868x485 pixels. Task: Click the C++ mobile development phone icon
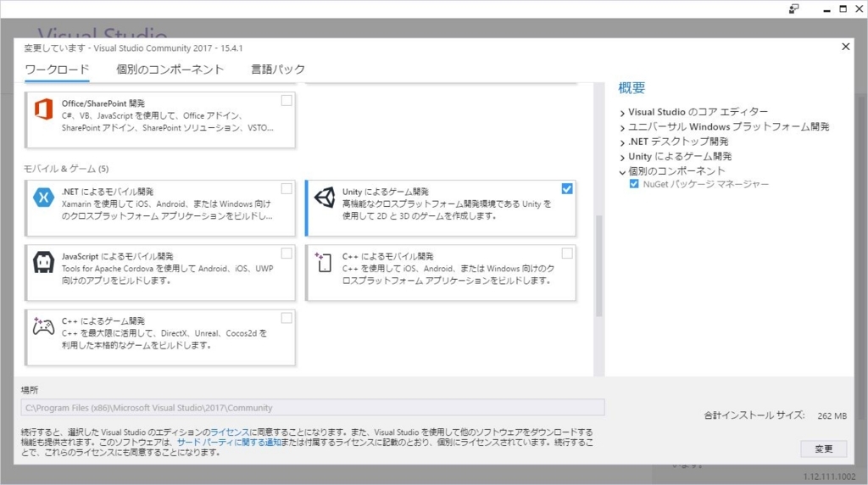(x=323, y=262)
